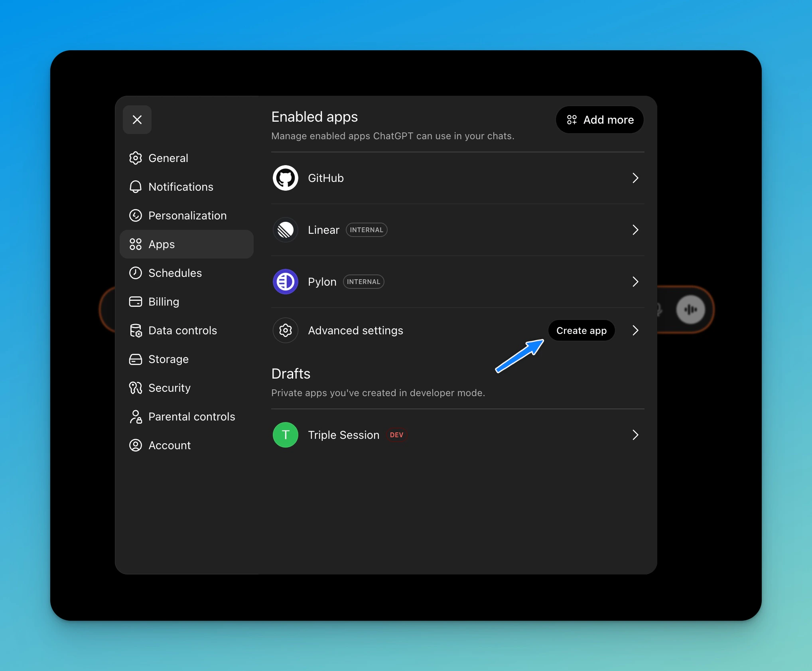Expand the Linear row chevron
Viewport: 812px width, 671px height.
click(x=635, y=230)
